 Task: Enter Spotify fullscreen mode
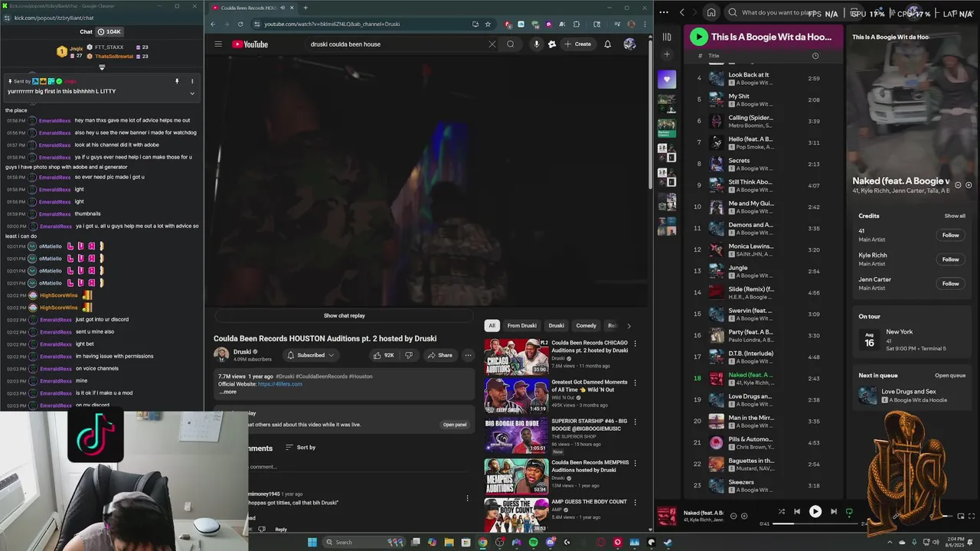click(x=970, y=516)
